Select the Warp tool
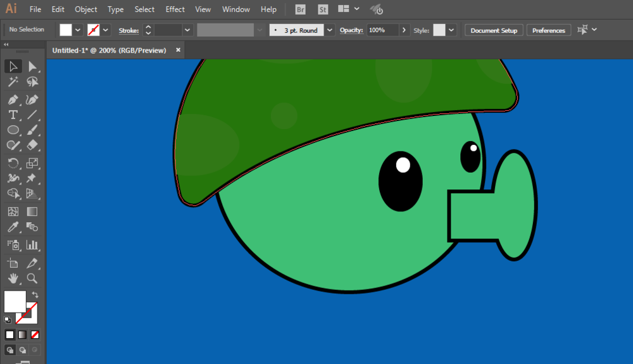Screen dimensions: 633x364 point(13,178)
